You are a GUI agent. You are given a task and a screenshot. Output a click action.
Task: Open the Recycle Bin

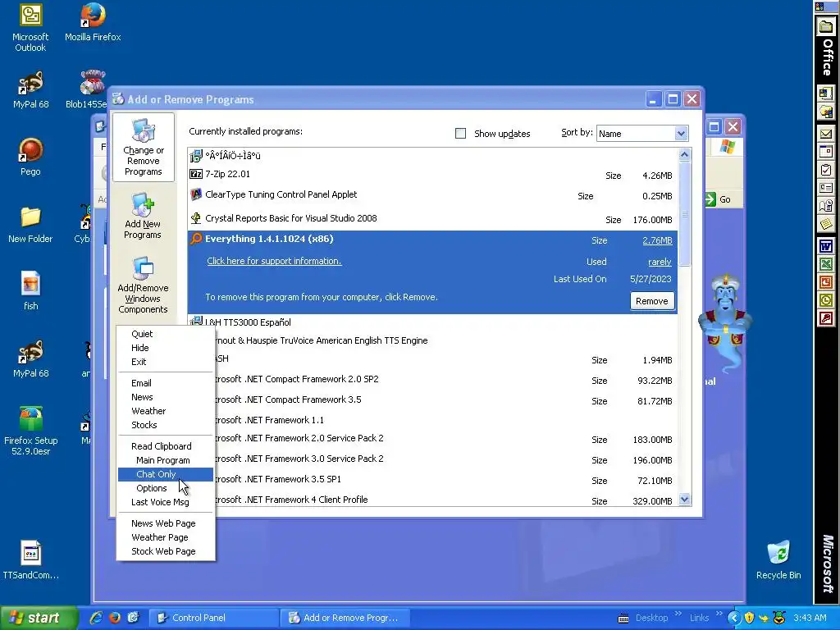tap(778, 559)
